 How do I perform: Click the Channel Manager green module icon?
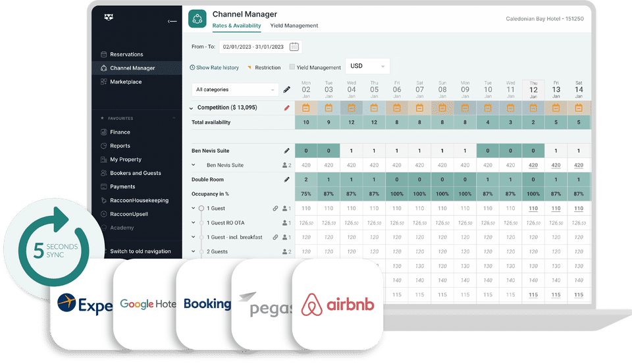pos(197,18)
